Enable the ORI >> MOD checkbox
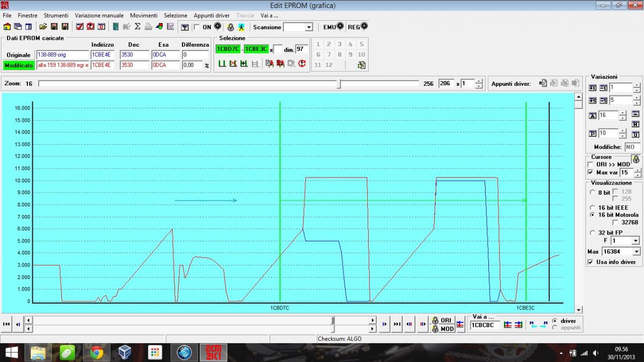Viewport: 644px width, 362px height. tap(591, 164)
